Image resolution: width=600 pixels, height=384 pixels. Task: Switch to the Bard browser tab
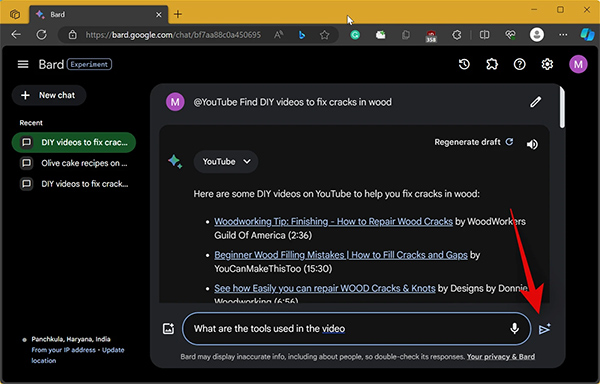[98, 15]
